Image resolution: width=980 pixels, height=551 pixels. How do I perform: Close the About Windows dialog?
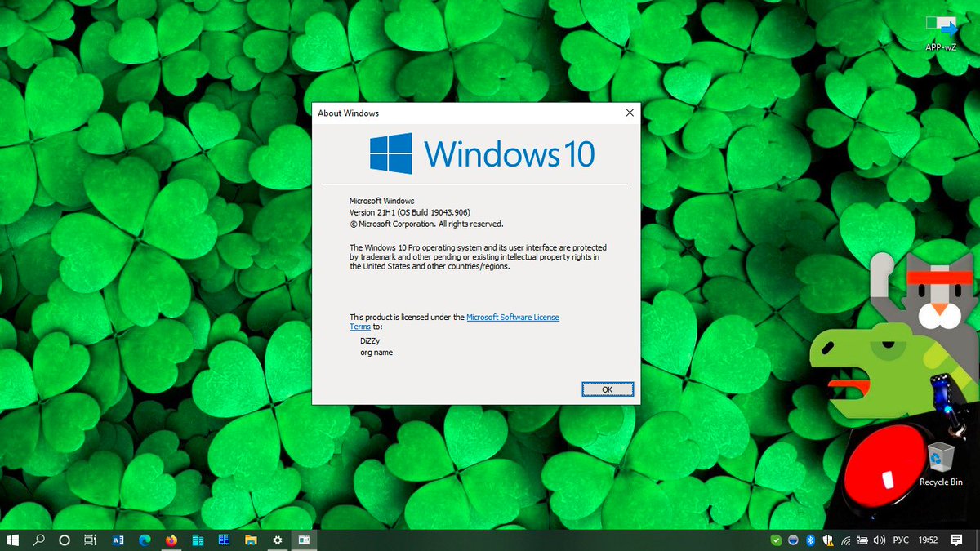(x=629, y=113)
